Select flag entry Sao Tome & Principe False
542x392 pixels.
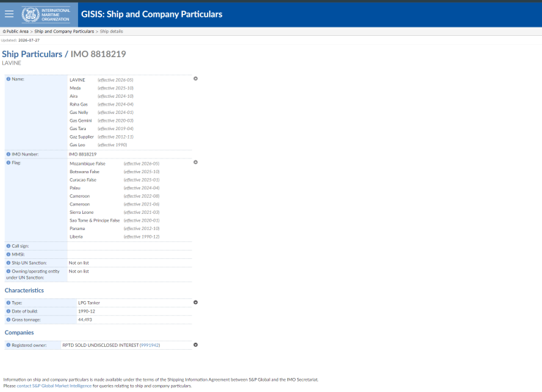click(95, 220)
